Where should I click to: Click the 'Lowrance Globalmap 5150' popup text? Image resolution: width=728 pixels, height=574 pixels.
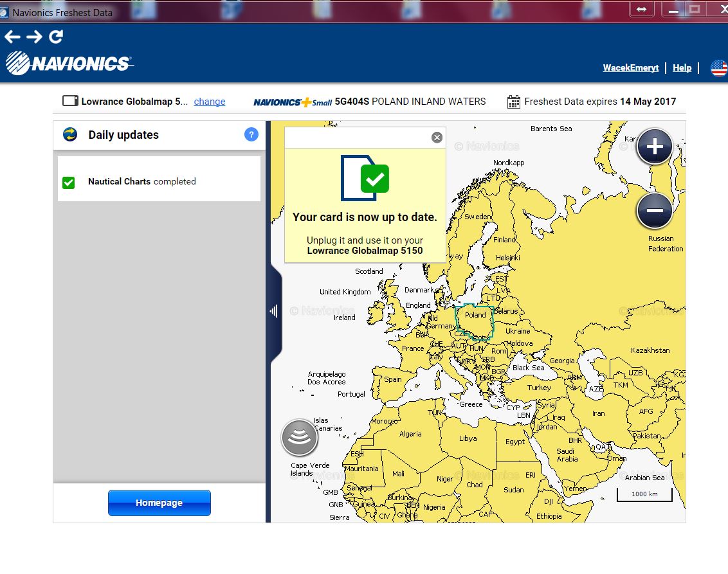pos(365,251)
